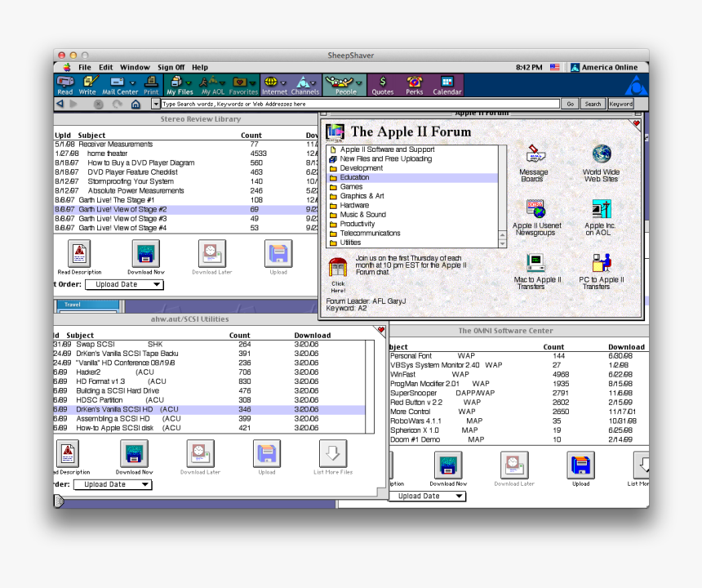Click the Go button
This screenshot has height=588, width=702.
point(571,104)
